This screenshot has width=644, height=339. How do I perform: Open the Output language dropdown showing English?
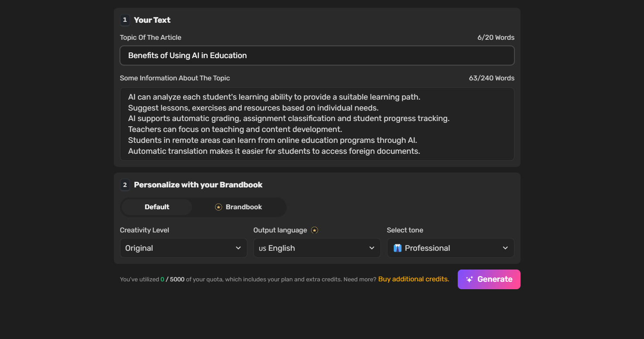click(x=317, y=248)
